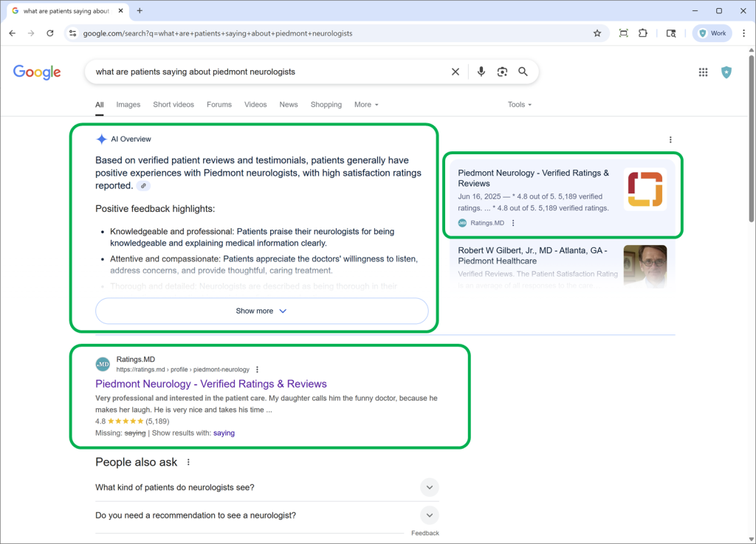756x544 pixels.
Task: Click the Piedmont logo thumbnail
Action: [x=645, y=189]
